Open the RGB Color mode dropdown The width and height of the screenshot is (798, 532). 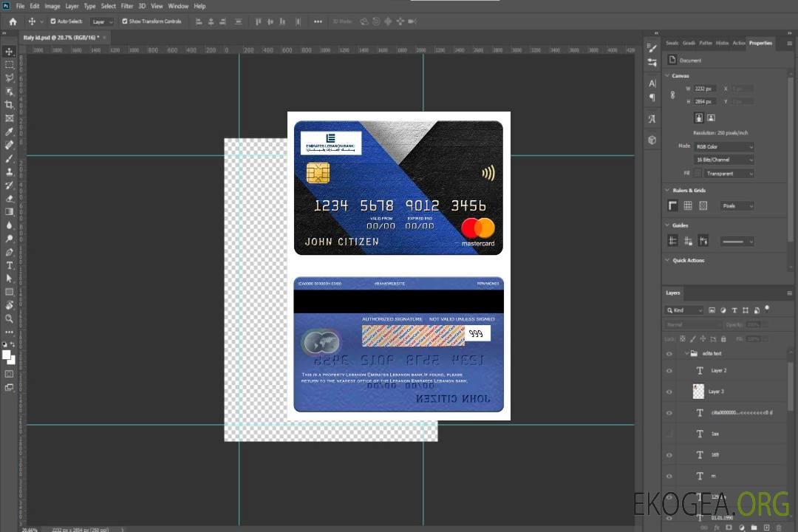pos(723,146)
